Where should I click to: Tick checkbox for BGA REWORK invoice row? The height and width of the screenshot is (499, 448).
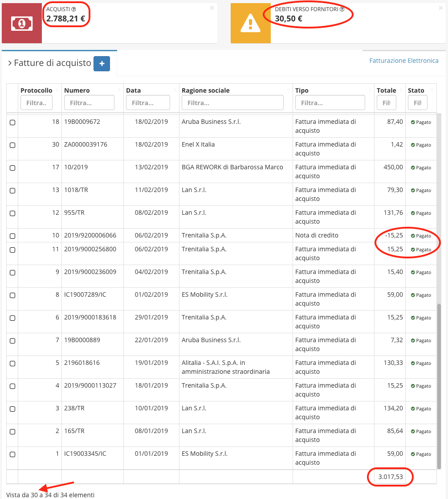[x=12, y=168]
